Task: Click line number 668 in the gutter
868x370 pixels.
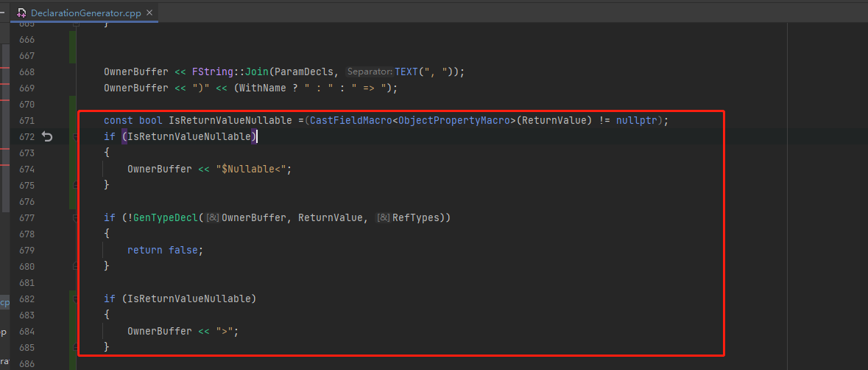Action: click(27, 72)
